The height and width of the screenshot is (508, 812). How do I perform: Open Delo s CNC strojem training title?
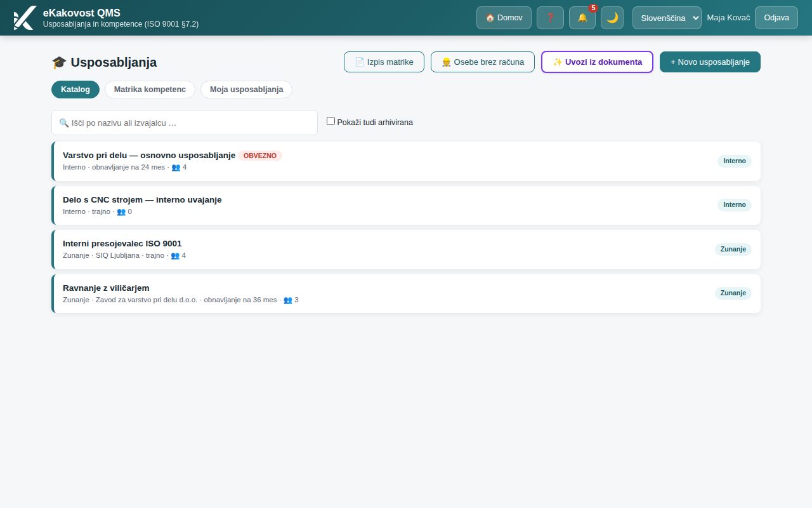coord(142,199)
